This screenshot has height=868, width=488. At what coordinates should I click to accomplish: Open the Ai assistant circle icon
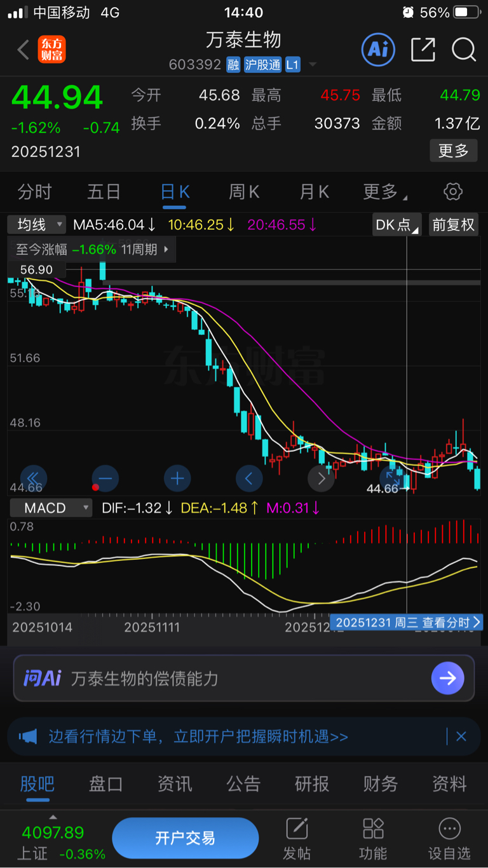pos(378,49)
